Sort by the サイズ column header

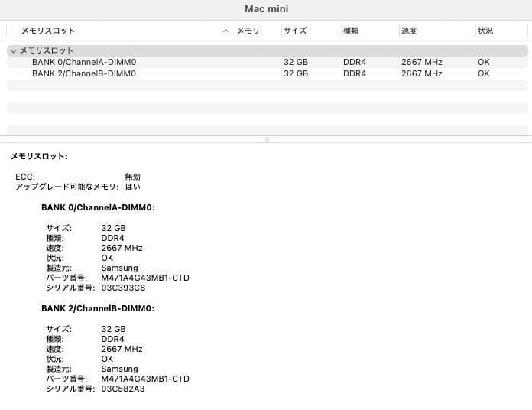[295, 31]
